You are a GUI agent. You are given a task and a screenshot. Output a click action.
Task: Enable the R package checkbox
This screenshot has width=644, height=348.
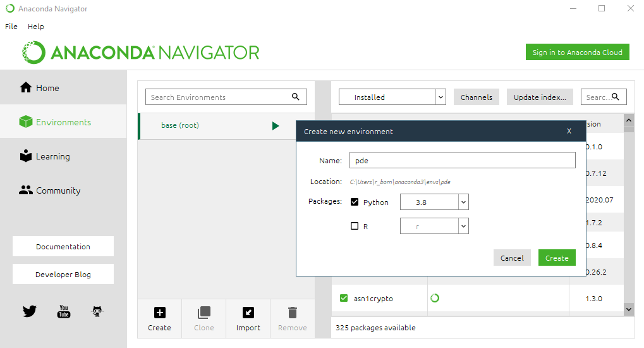click(x=355, y=226)
